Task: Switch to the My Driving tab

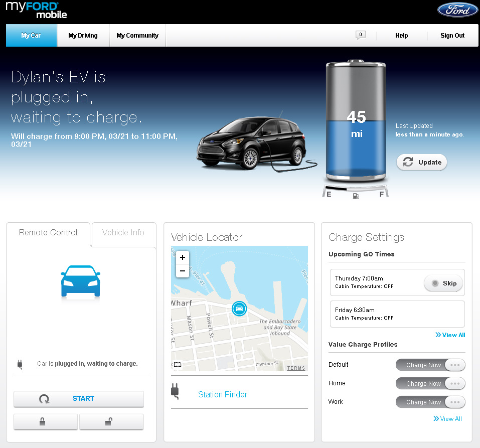Action: (x=83, y=35)
